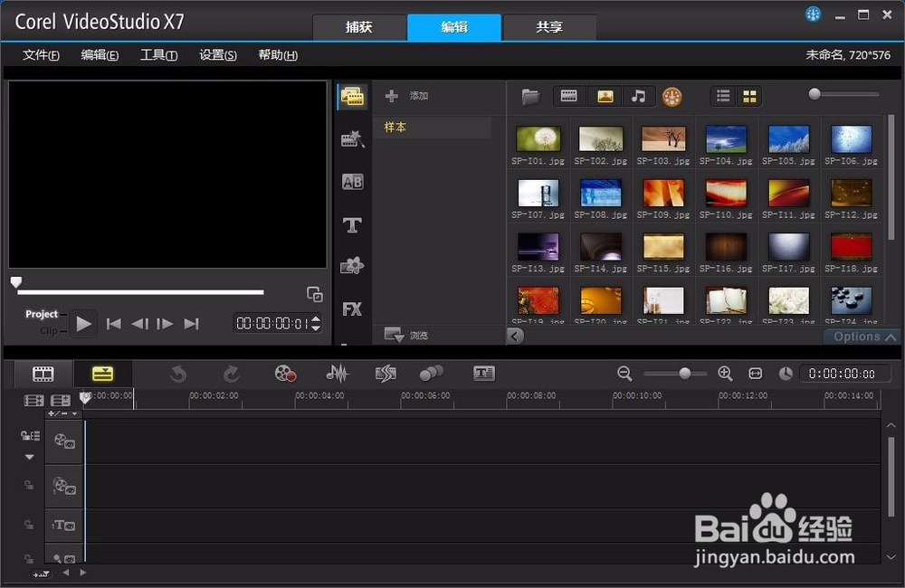Switch library to list view
The image size is (905, 588).
point(723,97)
